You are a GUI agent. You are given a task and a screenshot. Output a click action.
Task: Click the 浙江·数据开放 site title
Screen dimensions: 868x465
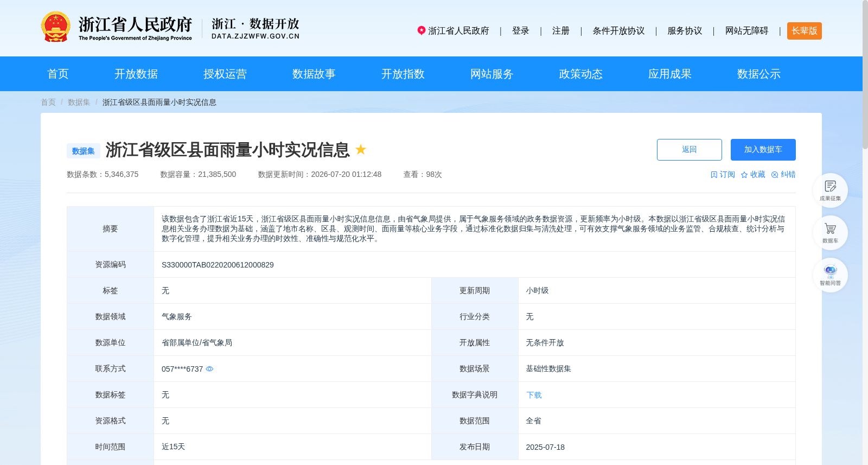(256, 29)
